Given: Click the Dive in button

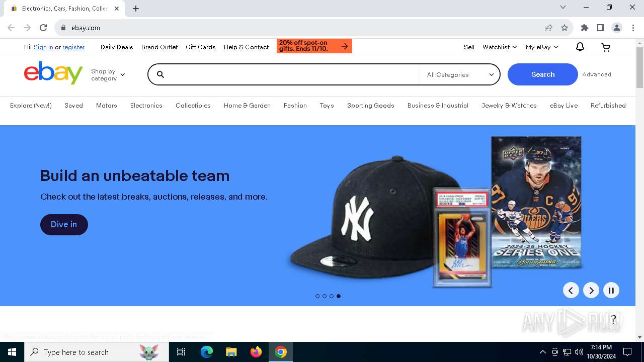Looking at the screenshot, I should [x=64, y=224].
